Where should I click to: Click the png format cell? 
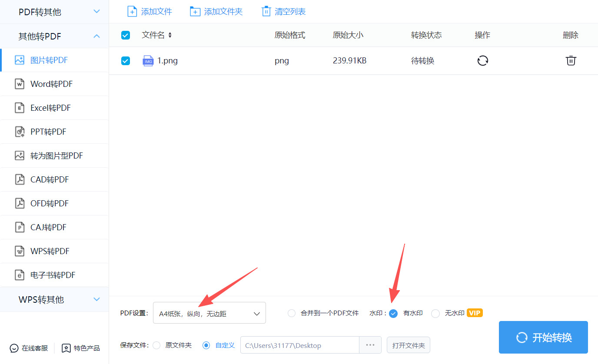(282, 61)
